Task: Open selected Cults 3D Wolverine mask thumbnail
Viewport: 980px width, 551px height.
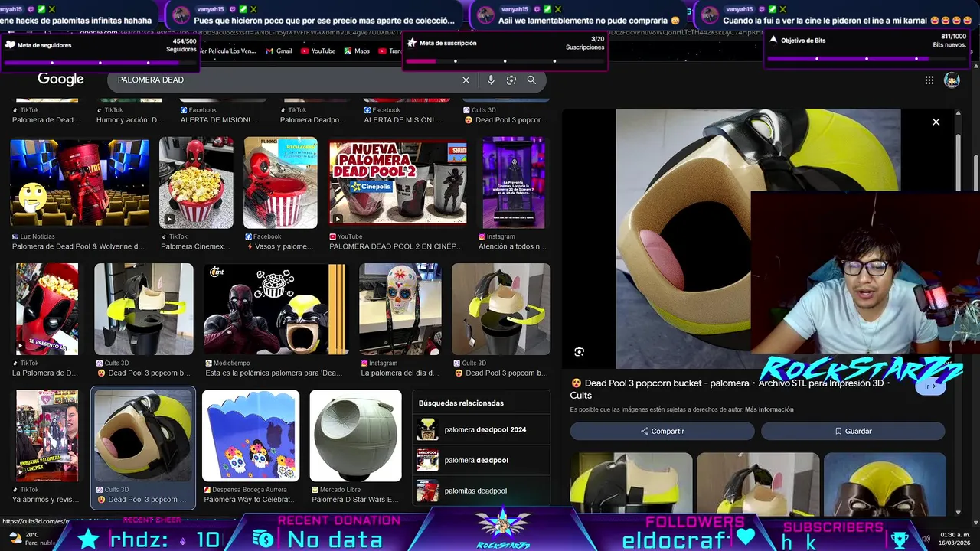Action: pos(143,435)
